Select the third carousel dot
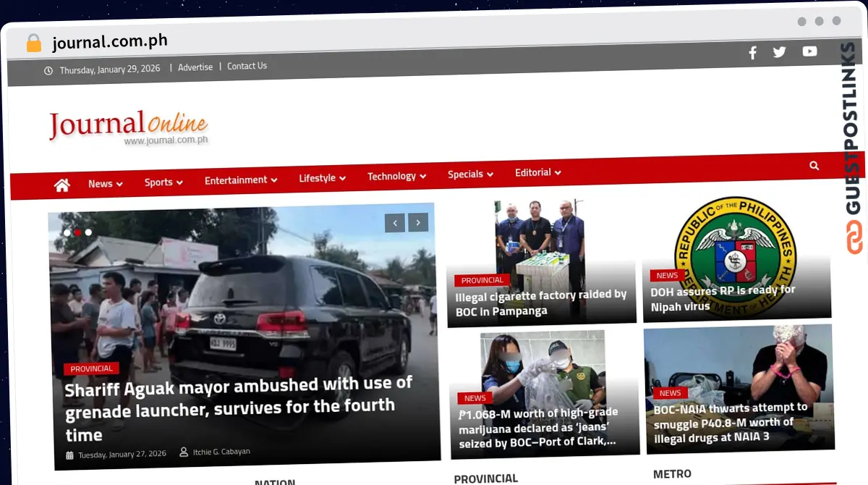This screenshot has width=868, height=485. click(x=88, y=232)
